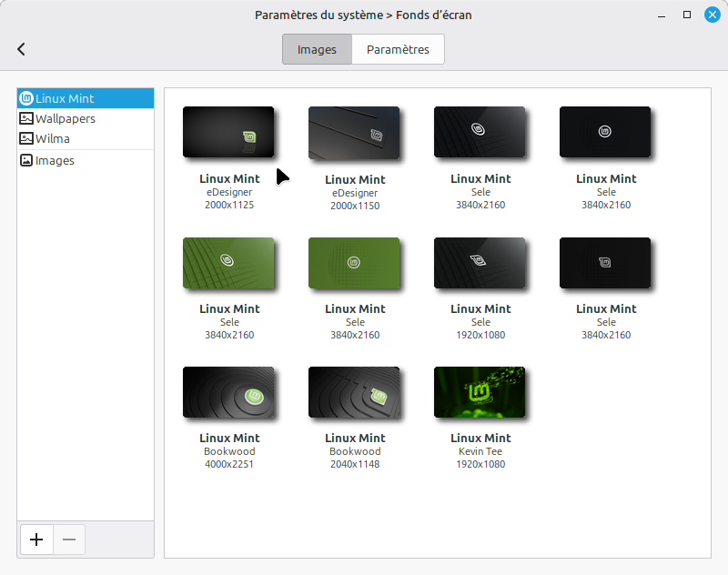Pick Bookwood 2040x1148 wallpaper thumbnail
The image size is (728, 575).
point(354,392)
